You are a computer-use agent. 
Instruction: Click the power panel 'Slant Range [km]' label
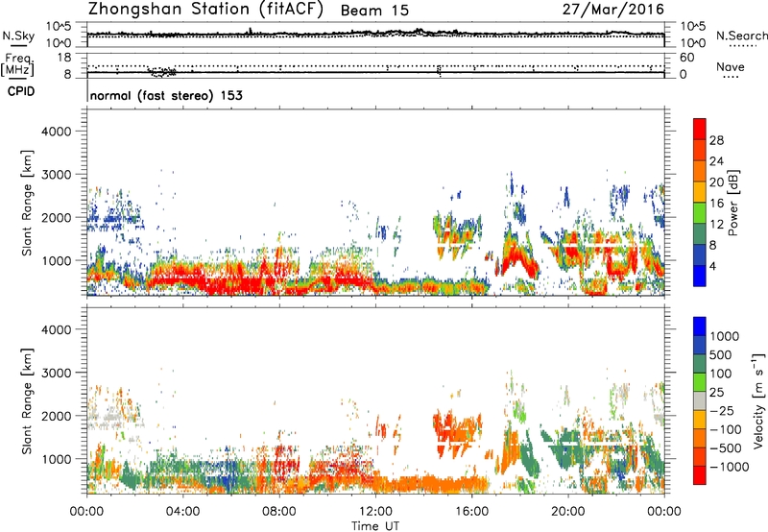(27, 203)
